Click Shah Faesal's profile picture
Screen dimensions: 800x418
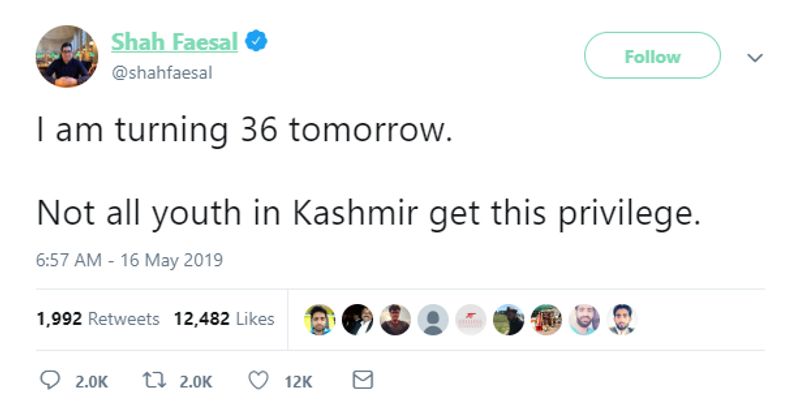click(67, 56)
